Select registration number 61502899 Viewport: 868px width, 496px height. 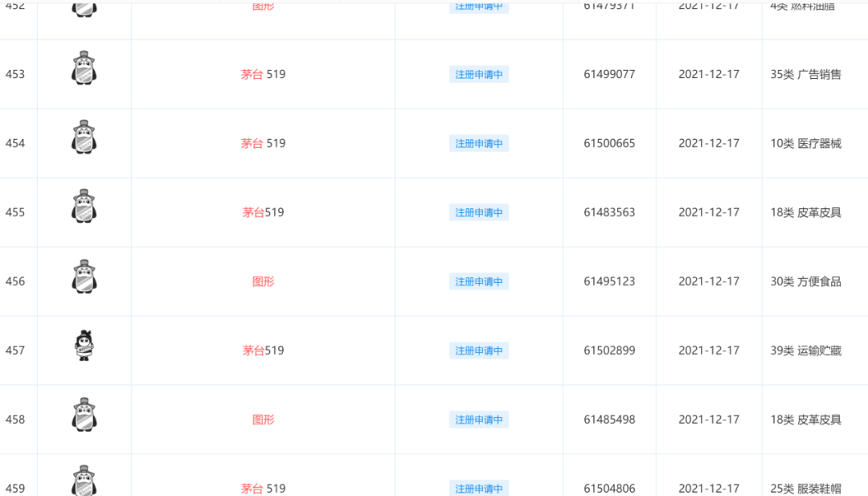pyautogui.click(x=609, y=350)
